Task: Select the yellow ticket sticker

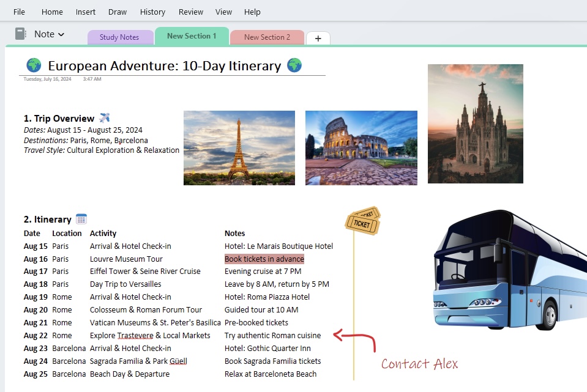Action: (362, 221)
